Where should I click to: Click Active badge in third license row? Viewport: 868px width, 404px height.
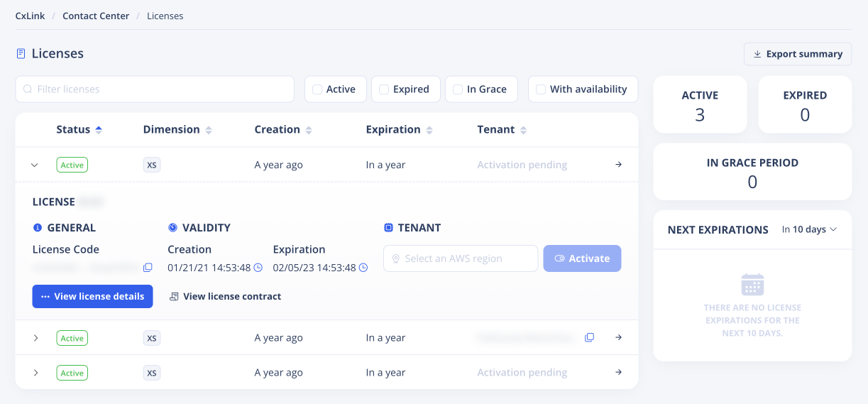72,373
